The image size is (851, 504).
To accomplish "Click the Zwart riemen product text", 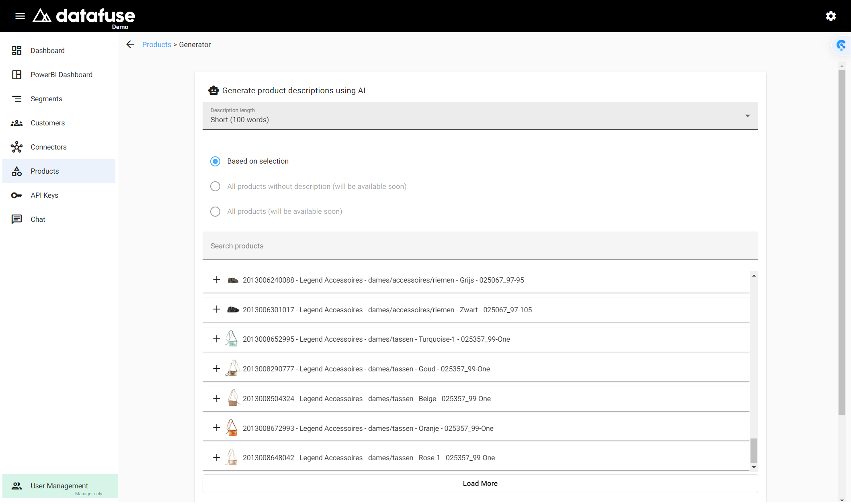I will point(387,310).
